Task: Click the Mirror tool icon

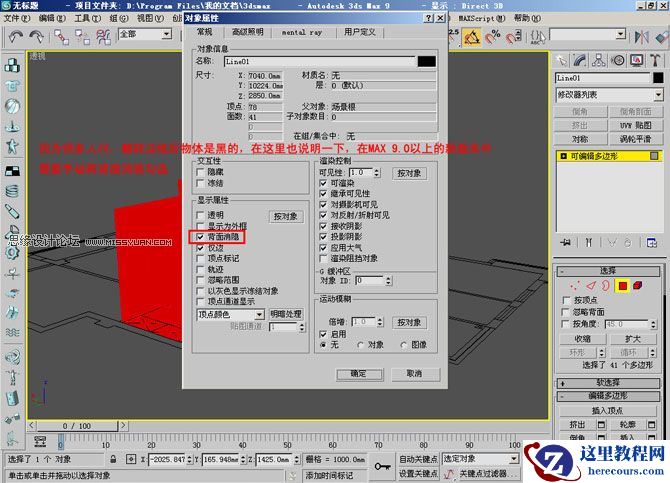Action: pos(641,37)
